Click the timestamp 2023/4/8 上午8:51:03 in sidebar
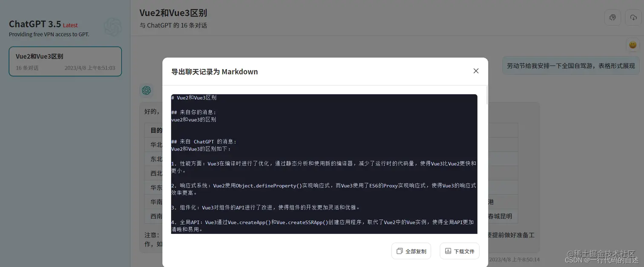Viewport: 644px width, 267px height. [x=90, y=68]
